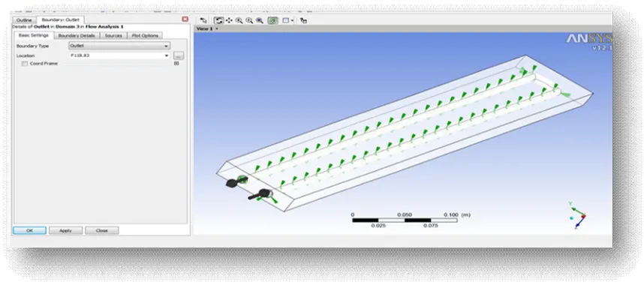Image resolution: width=644 pixels, height=285 pixels.
Task: Click the location picker ellipsis button
Action: coord(179,55)
